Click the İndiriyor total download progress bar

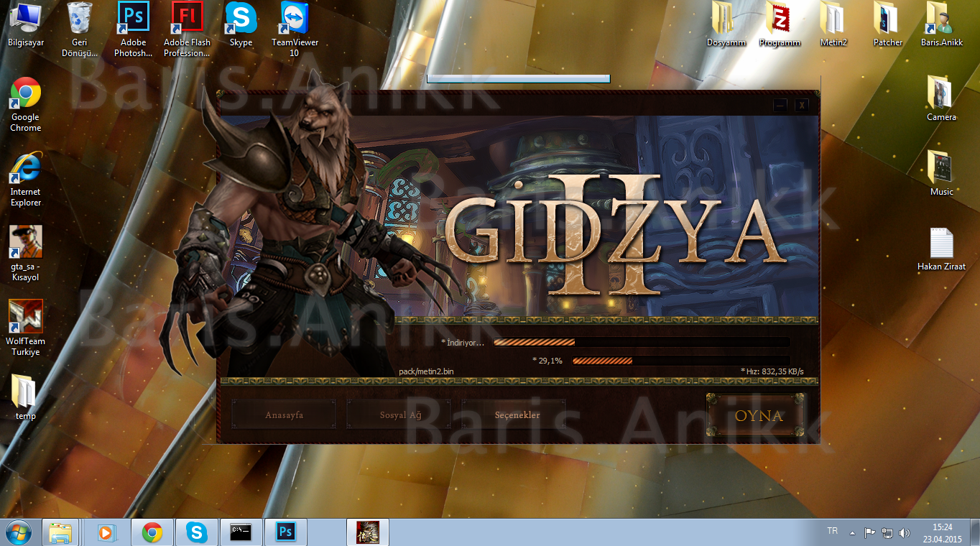(642, 343)
